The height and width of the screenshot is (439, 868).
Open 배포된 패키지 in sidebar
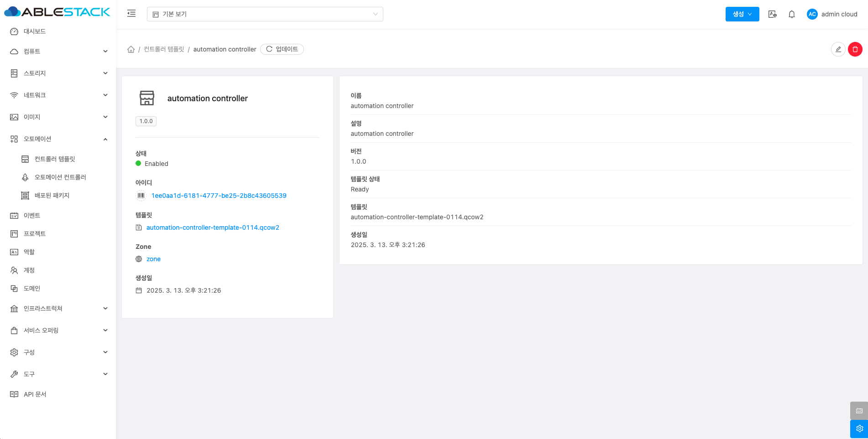tap(58, 196)
